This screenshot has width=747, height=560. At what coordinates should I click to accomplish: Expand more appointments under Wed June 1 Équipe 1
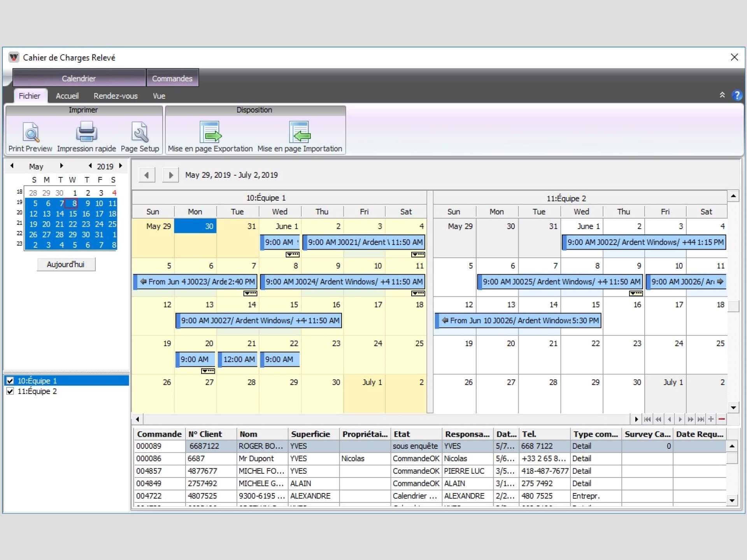tap(293, 254)
